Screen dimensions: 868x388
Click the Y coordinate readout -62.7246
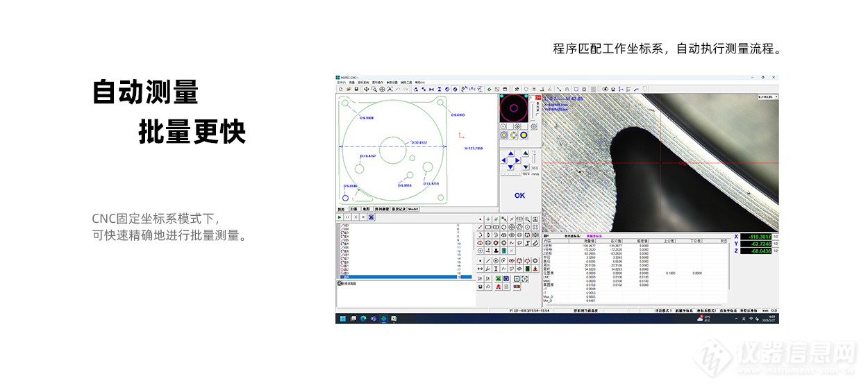tap(756, 244)
